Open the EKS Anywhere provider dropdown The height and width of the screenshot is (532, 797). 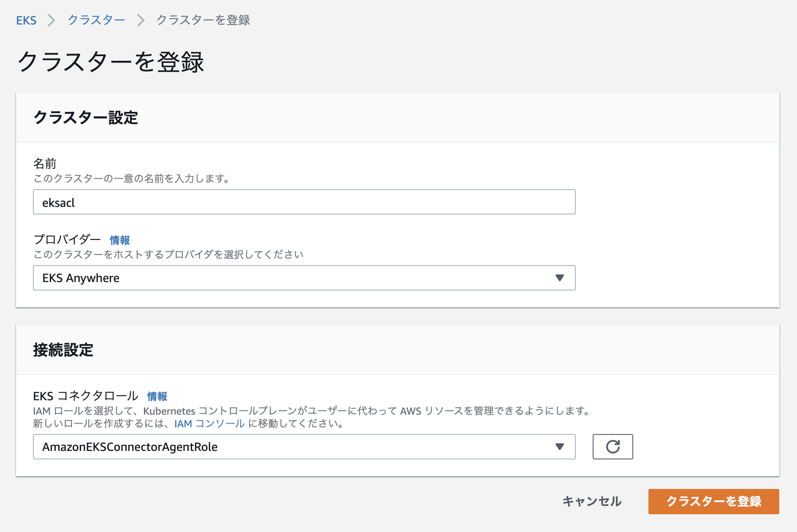(304, 278)
